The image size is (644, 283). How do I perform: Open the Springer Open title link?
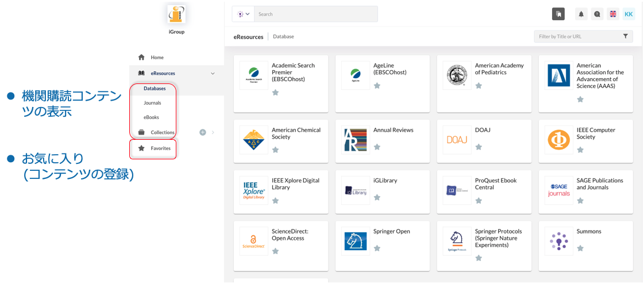(392, 231)
